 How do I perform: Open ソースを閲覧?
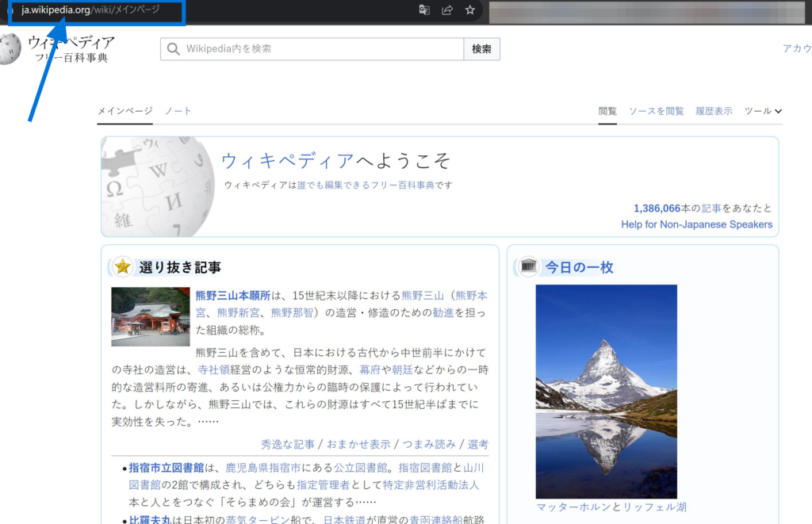[x=656, y=111]
